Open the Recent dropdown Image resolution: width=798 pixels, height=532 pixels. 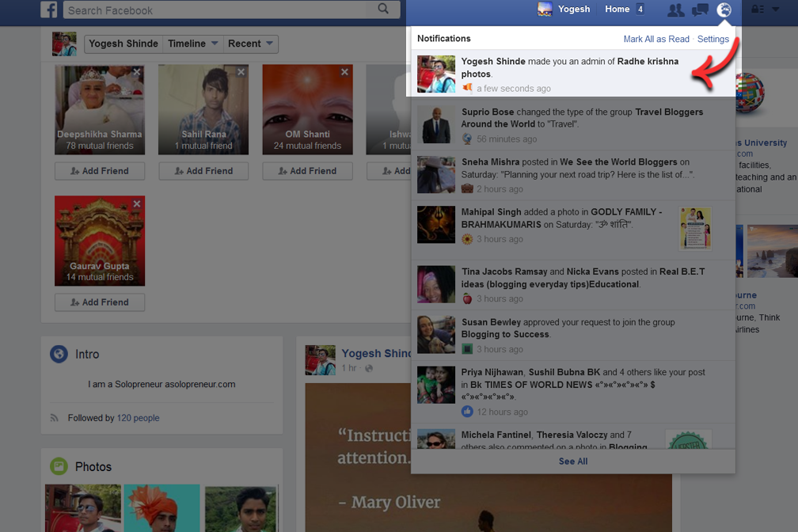250,44
